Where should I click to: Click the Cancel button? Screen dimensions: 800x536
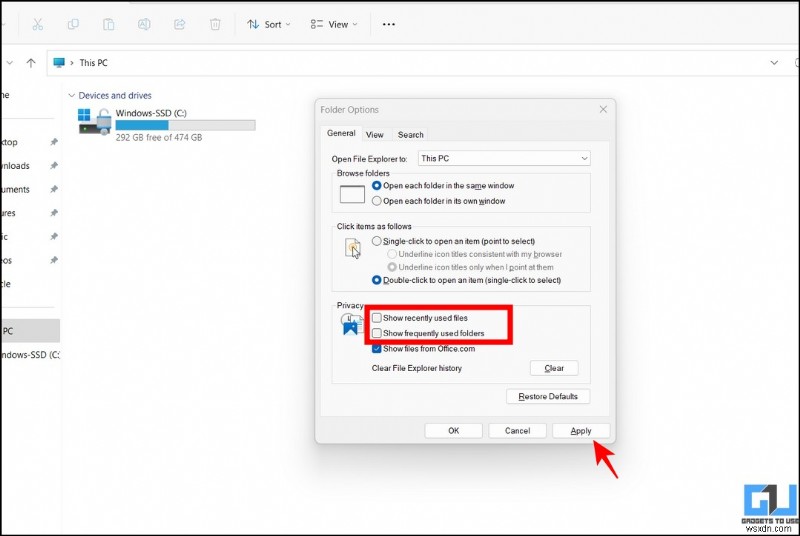(x=517, y=430)
